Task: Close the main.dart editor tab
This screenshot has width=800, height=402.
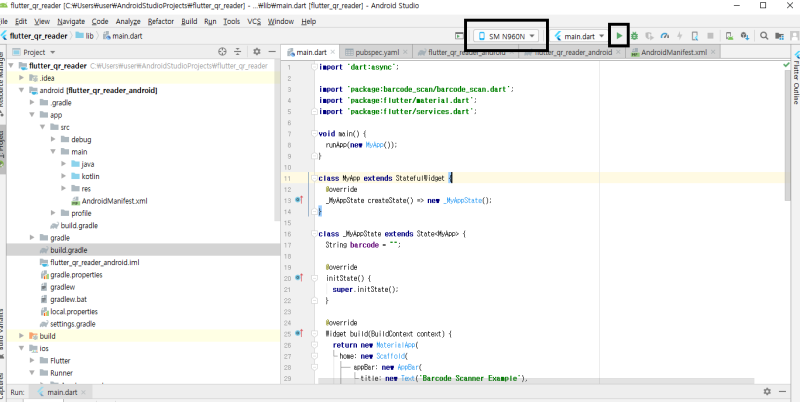Action: (x=332, y=52)
